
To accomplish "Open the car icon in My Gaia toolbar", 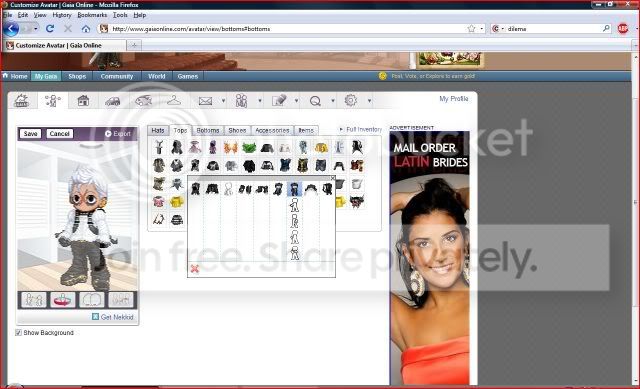I will click(x=112, y=101).
